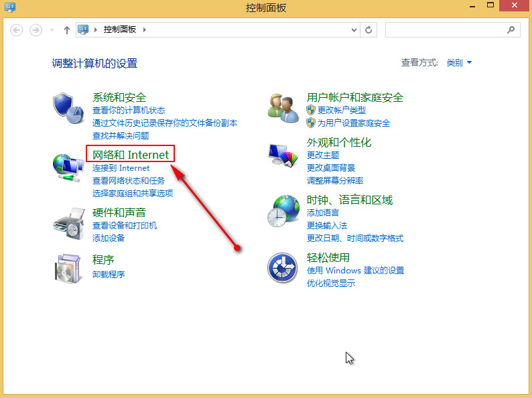This screenshot has width=532, height=398.
Task: Expand the address bar history dropdown
Action: tap(354, 30)
